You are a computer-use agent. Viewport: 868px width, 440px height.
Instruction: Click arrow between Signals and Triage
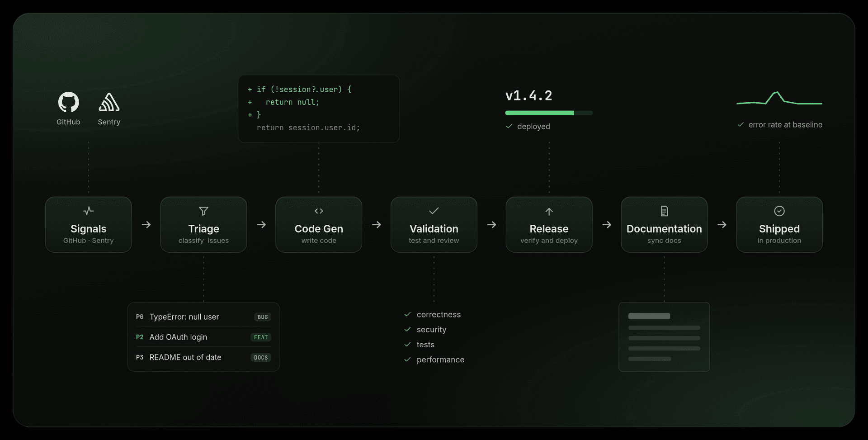point(146,225)
